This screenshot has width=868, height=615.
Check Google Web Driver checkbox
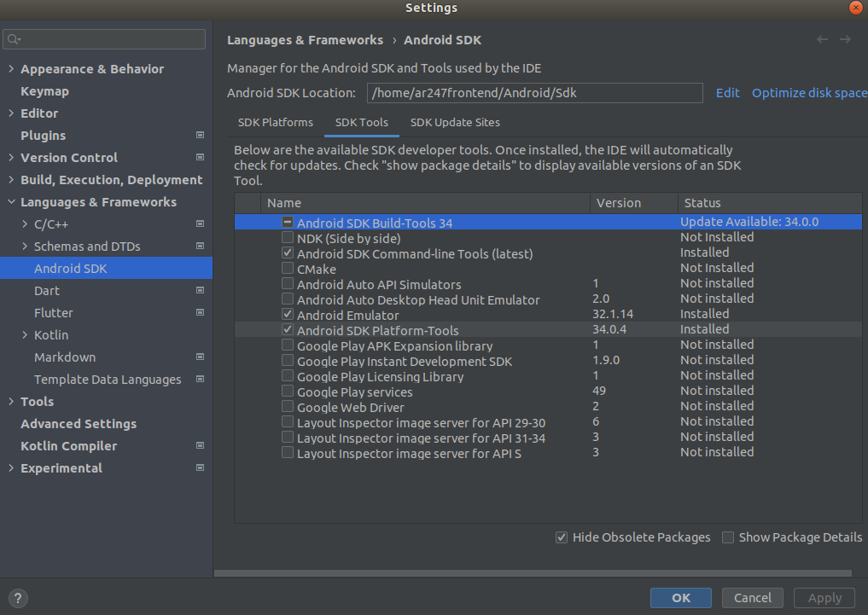coord(288,407)
